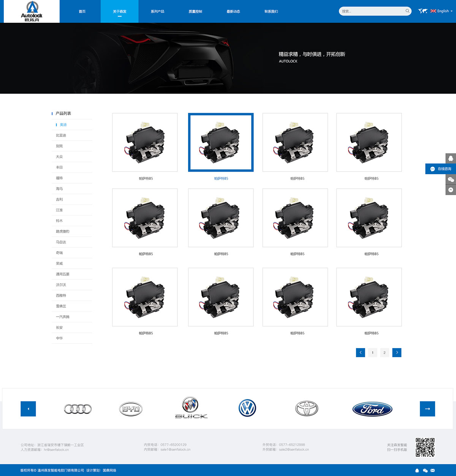Select the Ford logo in brand carousel

[372, 409]
